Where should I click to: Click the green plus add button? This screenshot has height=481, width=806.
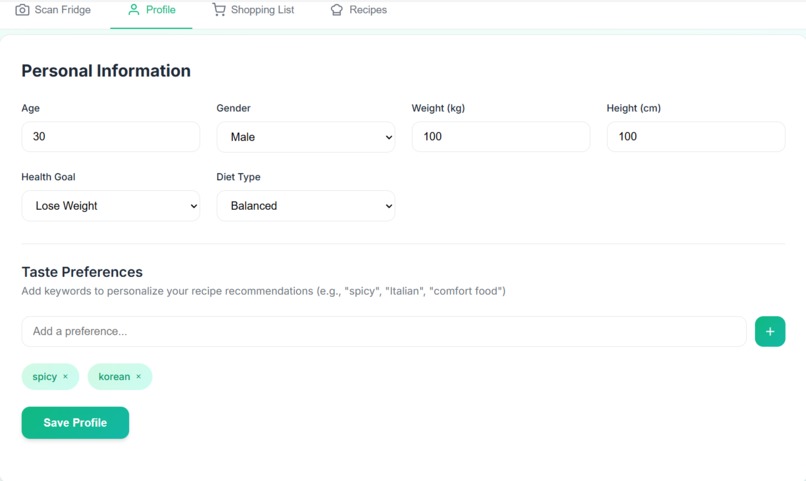770,331
